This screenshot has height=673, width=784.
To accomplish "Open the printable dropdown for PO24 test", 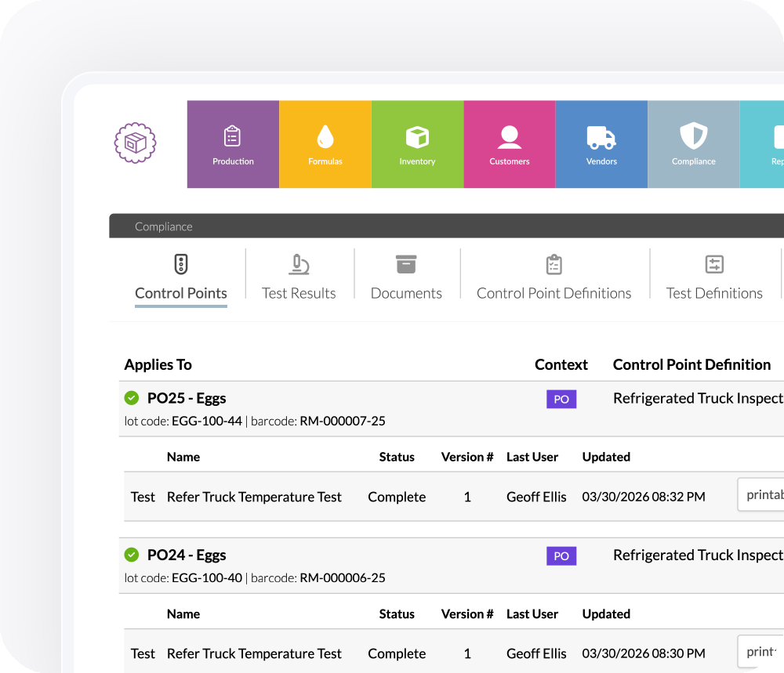I will 760,652.
